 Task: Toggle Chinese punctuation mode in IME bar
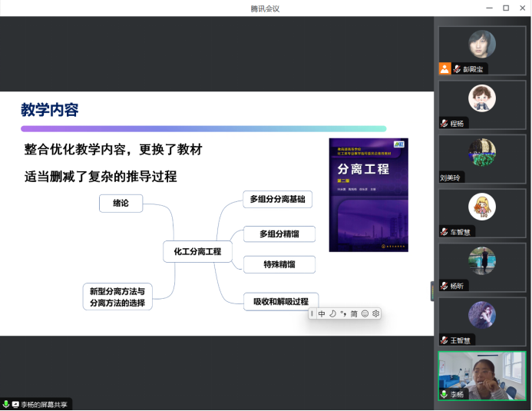coord(343,313)
